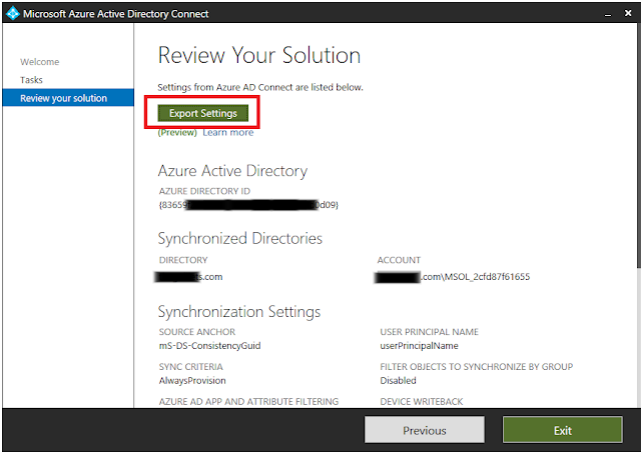Click the DEVICE WRITEBACK label
The height and width of the screenshot is (453, 641).
click(x=421, y=401)
